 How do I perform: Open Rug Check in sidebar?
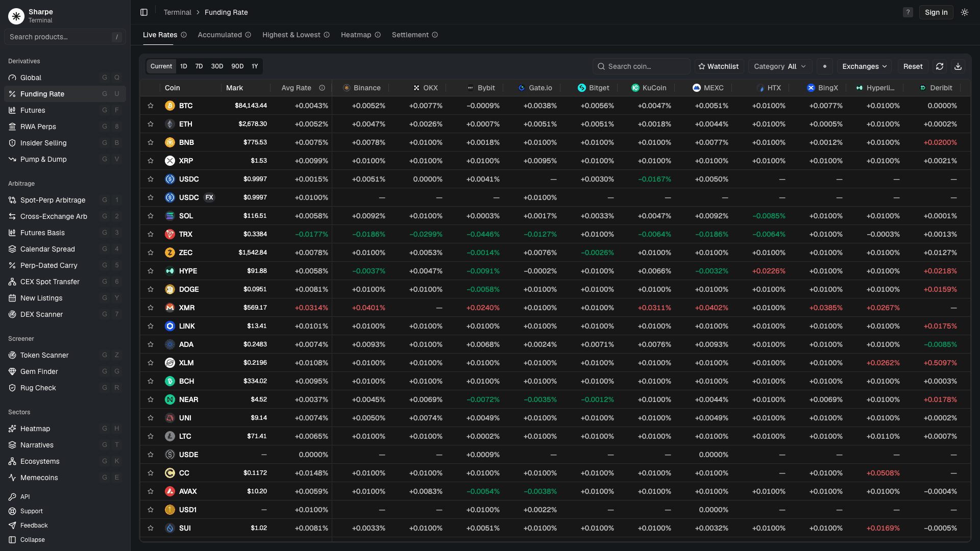(65, 388)
